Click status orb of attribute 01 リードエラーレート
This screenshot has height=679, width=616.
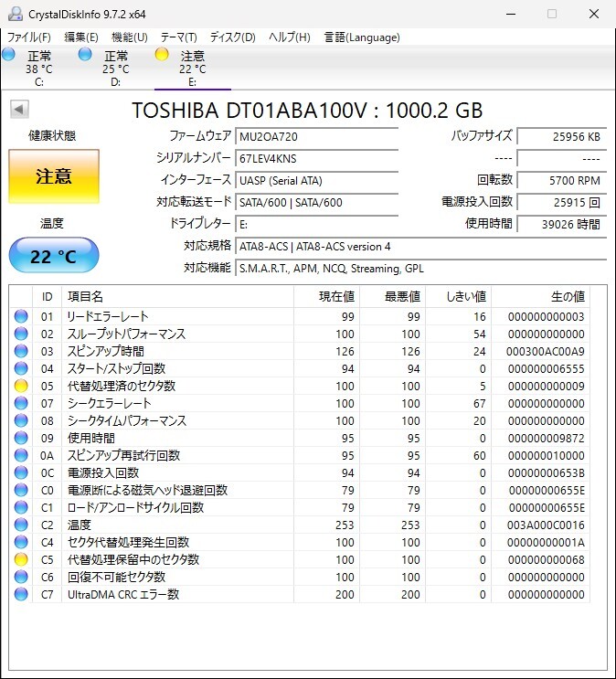pyautogui.click(x=21, y=316)
